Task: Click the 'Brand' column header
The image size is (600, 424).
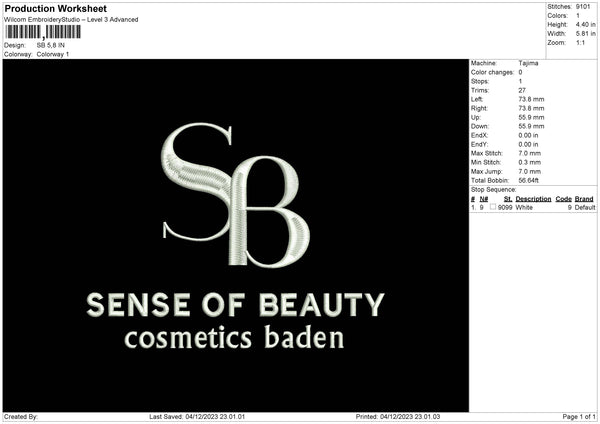Action: point(584,199)
